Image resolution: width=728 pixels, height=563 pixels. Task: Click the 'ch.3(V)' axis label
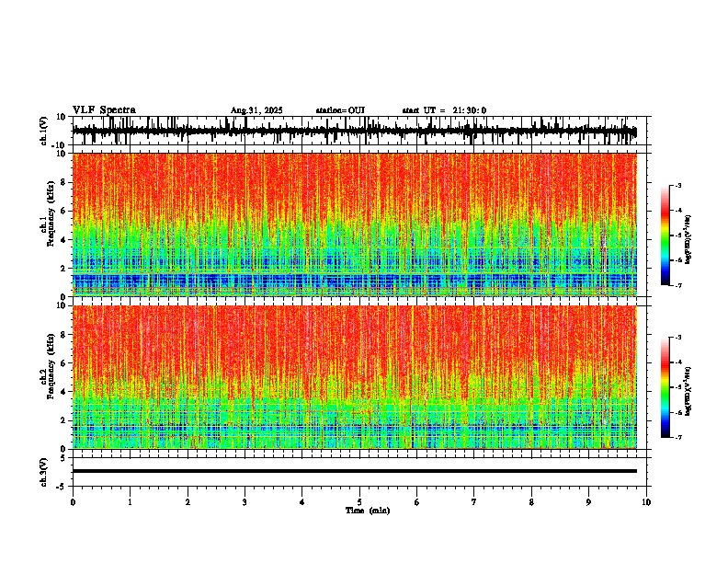pyautogui.click(x=43, y=472)
